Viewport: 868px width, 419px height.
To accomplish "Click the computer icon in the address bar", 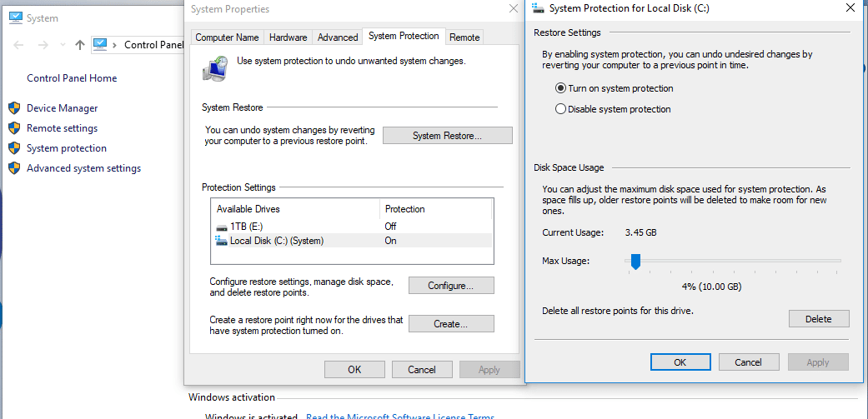I will (100, 44).
